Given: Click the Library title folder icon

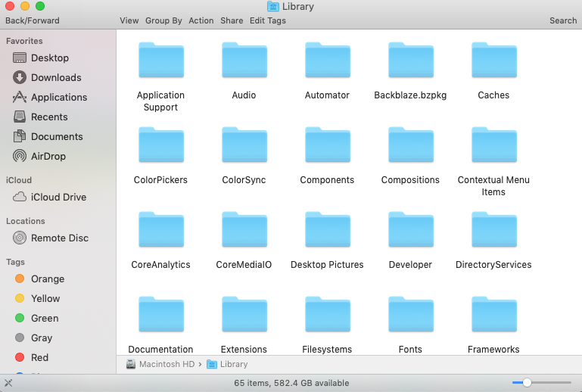Looking at the screenshot, I should pyautogui.click(x=272, y=6).
